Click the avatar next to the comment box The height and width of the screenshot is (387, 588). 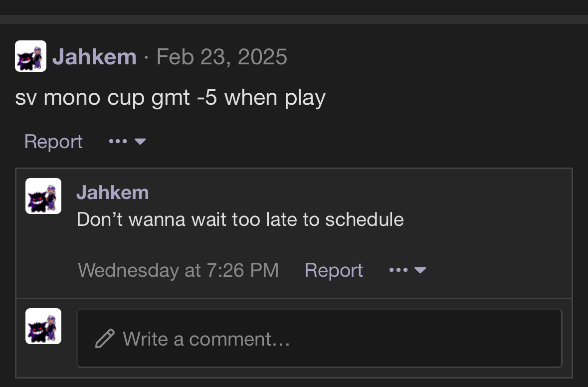click(x=43, y=326)
